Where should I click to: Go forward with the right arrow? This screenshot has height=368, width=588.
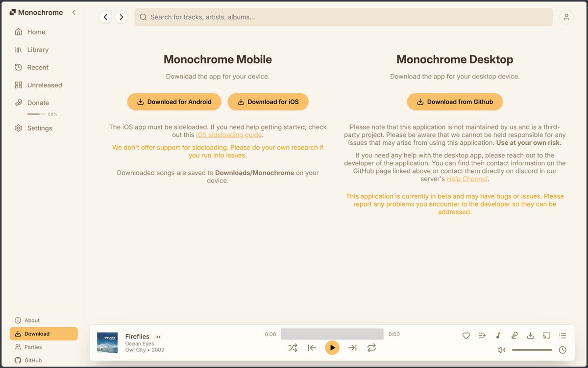coord(122,17)
